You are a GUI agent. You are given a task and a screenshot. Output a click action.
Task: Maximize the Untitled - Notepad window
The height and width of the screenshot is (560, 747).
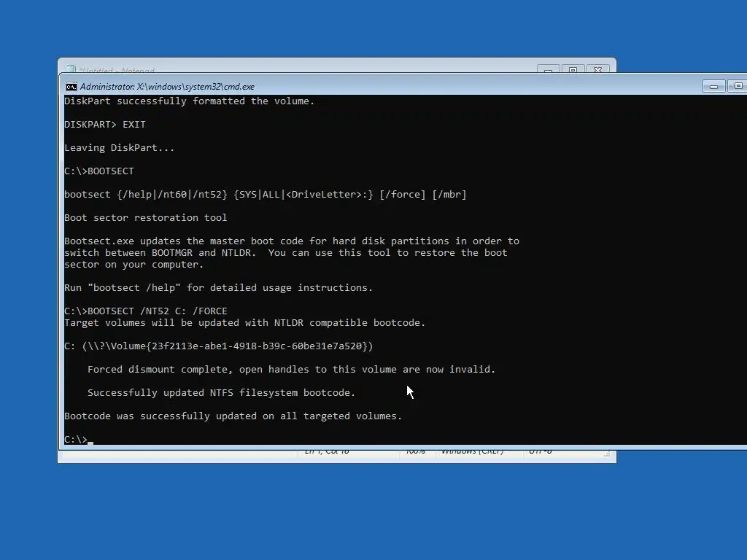click(573, 69)
